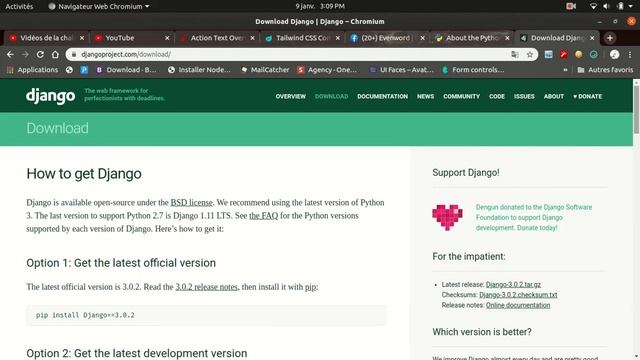Click the django logo

[x=51, y=96]
